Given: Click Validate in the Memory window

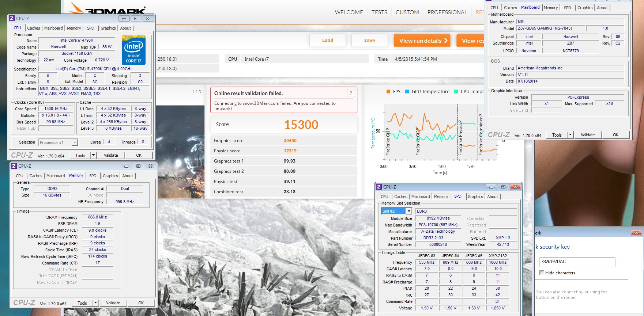Looking at the screenshot, I should point(113,303).
